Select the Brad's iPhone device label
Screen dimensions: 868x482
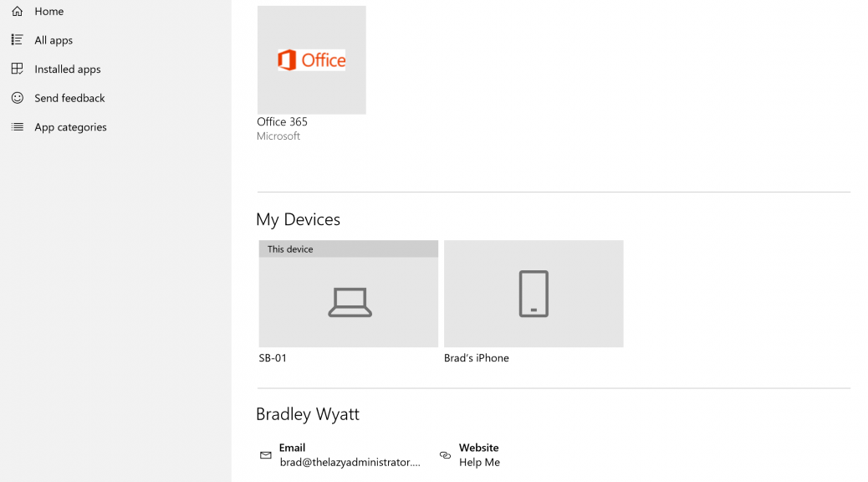pos(476,358)
